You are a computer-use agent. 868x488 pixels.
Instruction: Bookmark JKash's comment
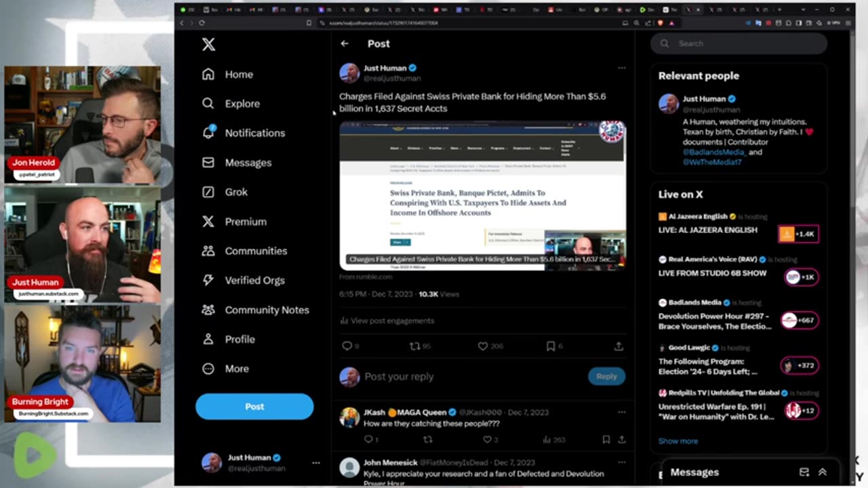pyautogui.click(x=606, y=439)
